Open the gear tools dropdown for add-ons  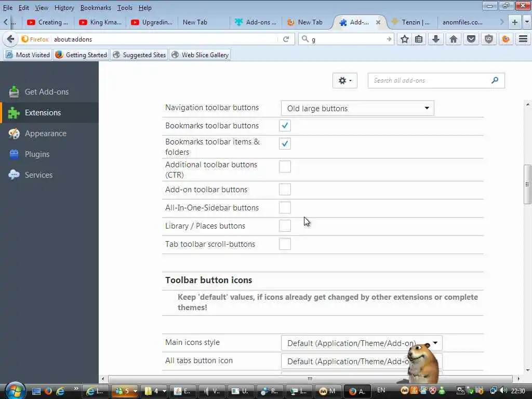[x=345, y=81]
